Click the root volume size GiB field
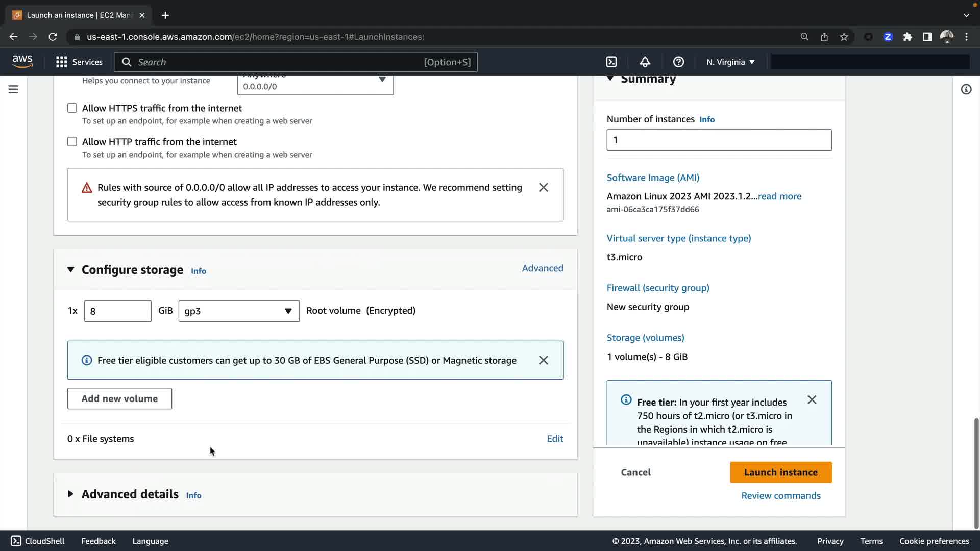This screenshot has width=980, height=551. coord(117,311)
